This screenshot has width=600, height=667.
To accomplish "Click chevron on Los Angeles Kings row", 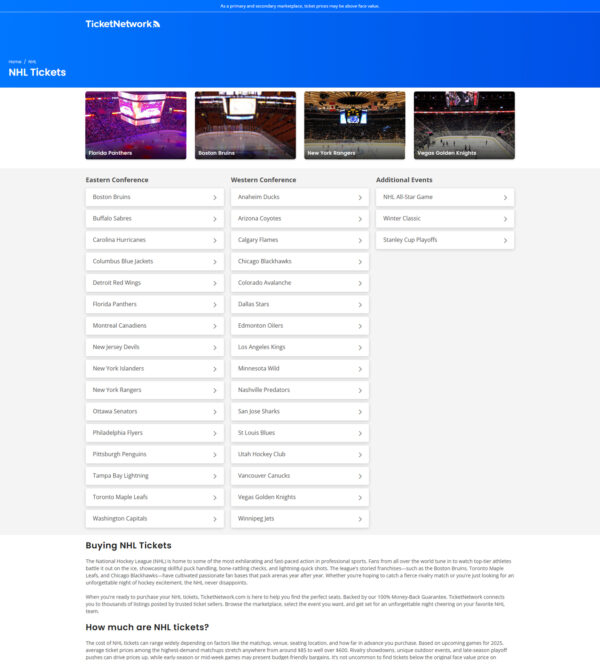I will [x=360, y=348].
